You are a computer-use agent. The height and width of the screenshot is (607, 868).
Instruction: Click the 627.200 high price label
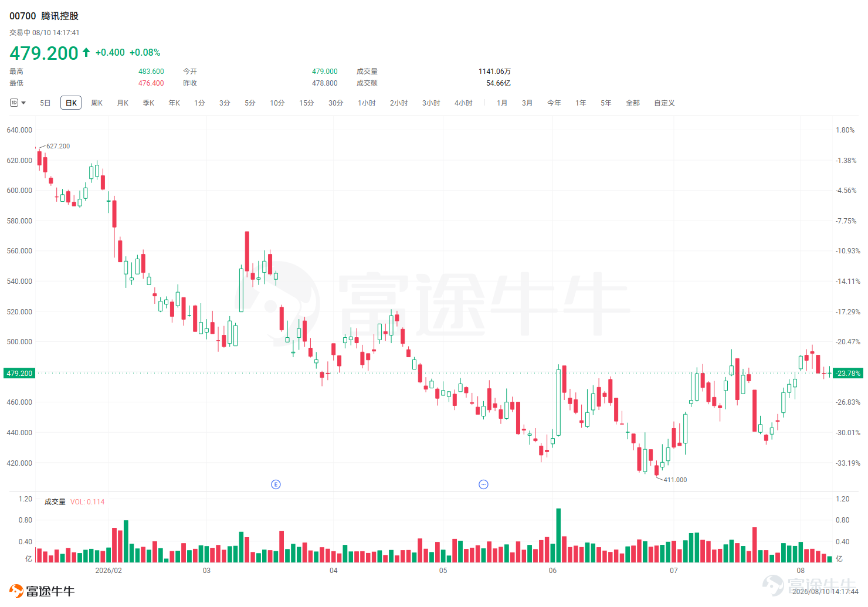click(58, 146)
